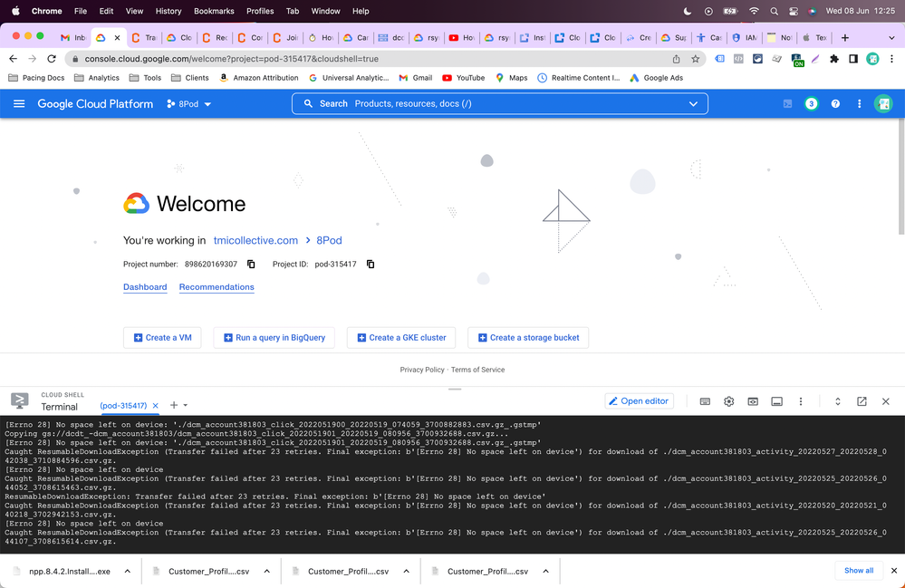The image size is (905, 588).
Task: Toggle Cloud Shell on-screen keyboard
Action: pyautogui.click(x=706, y=401)
